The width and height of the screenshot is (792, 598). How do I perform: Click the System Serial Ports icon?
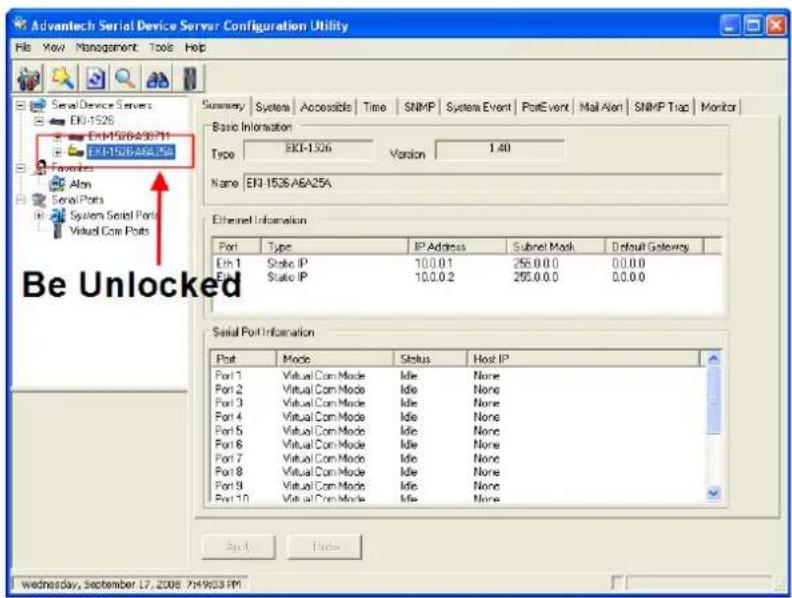[x=58, y=216]
